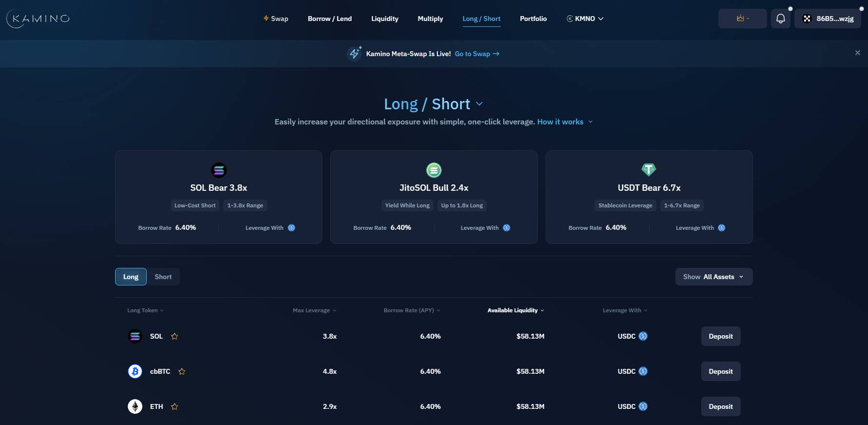Click USDC icon in USDT Bear card
Viewport: 868px width, 425px height.
click(x=722, y=228)
